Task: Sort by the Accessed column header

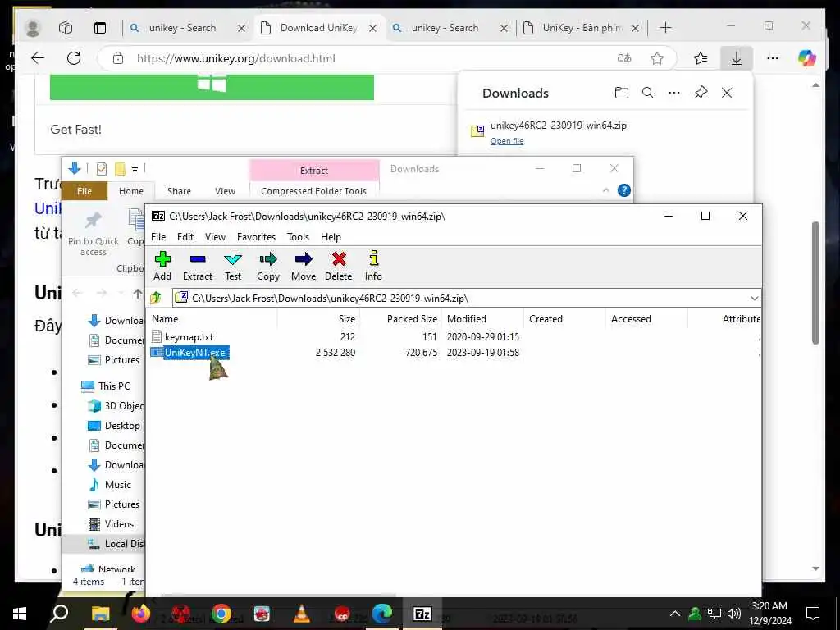Action: click(x=646, y=319)
